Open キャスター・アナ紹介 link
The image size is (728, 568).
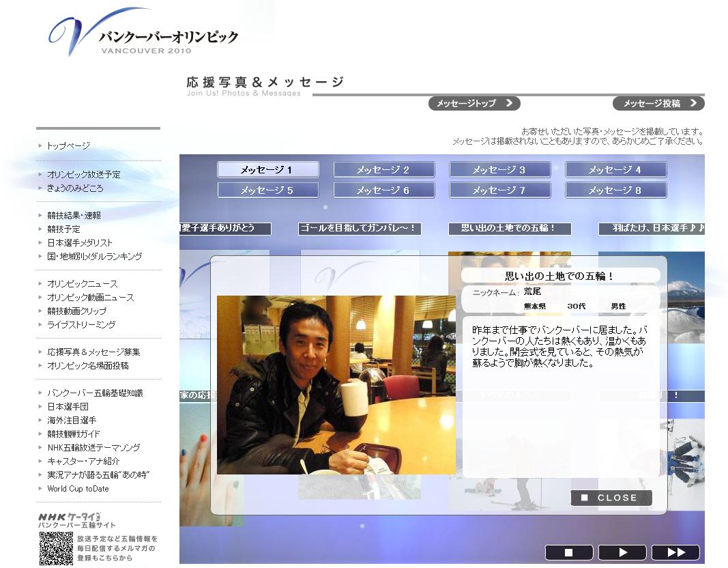coord(83,461)
